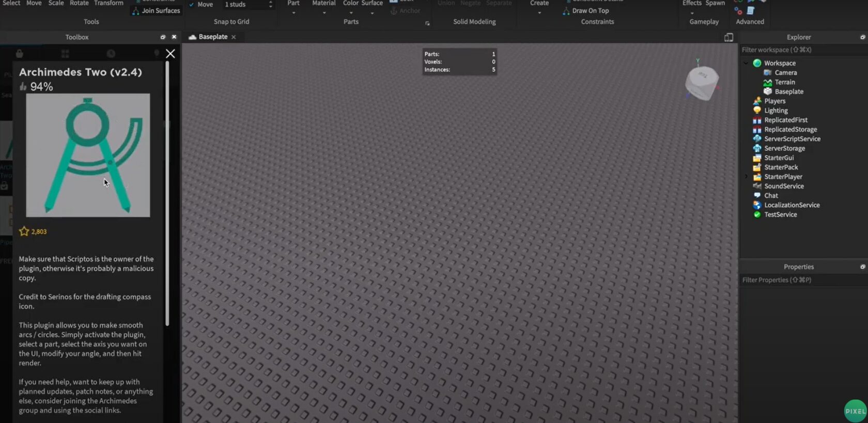
Task: Open the Color dropdown arrow
Action: point(351,13)
